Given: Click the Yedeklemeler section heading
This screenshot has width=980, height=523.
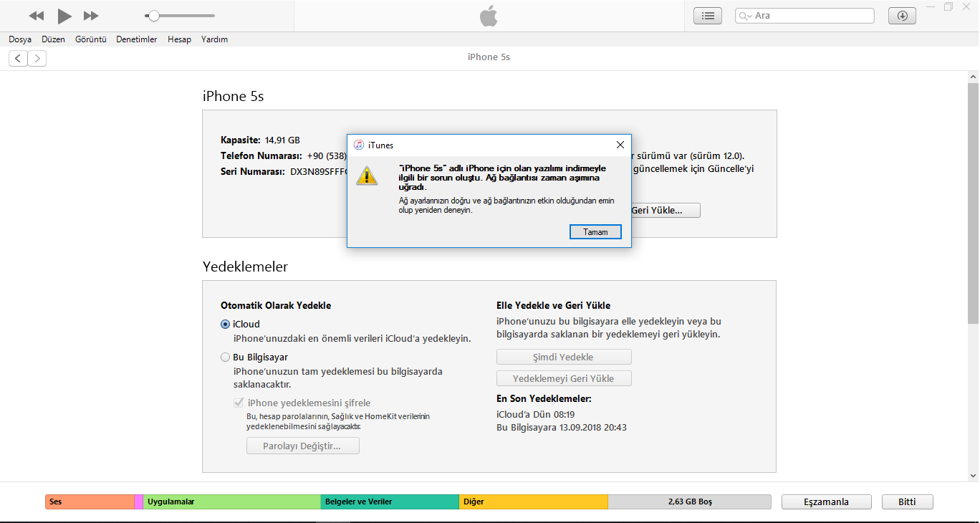Looking at the screenshot, I should click(x=245, y=267).
